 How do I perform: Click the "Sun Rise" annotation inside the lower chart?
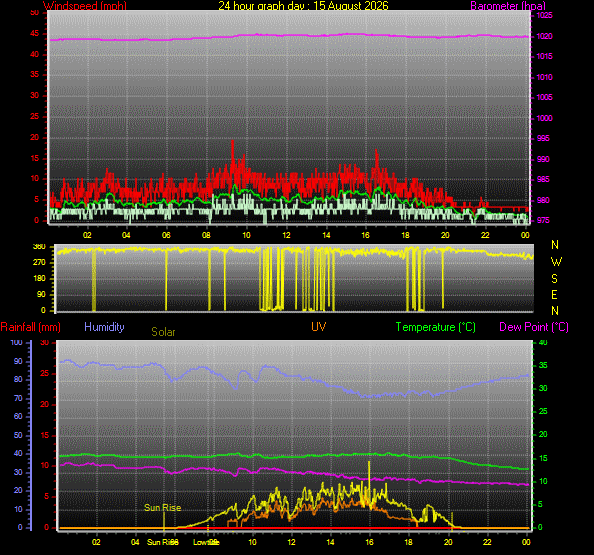click(163, 508)
